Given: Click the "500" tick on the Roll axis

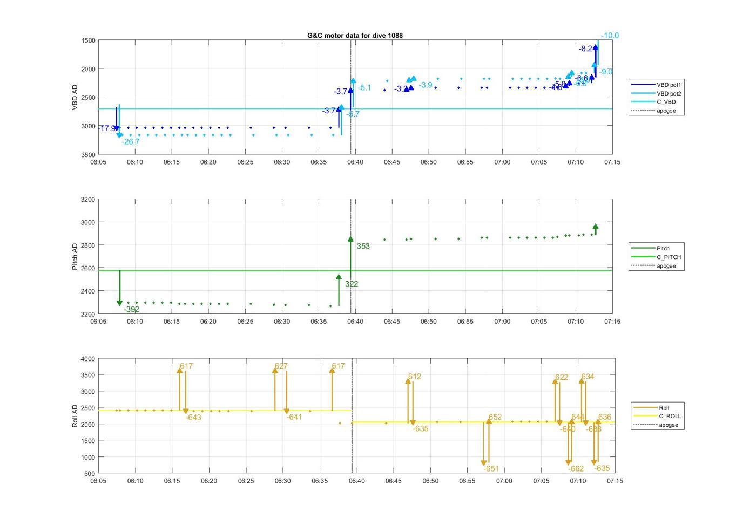Looking at the screenshot, I should point(90,474).
